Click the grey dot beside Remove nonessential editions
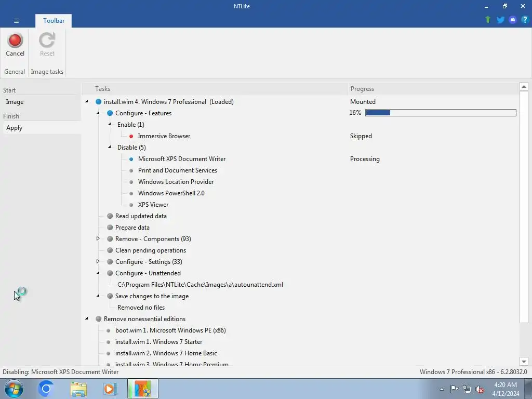This screenshot has width=532, height=399. [x=98, y=319]
